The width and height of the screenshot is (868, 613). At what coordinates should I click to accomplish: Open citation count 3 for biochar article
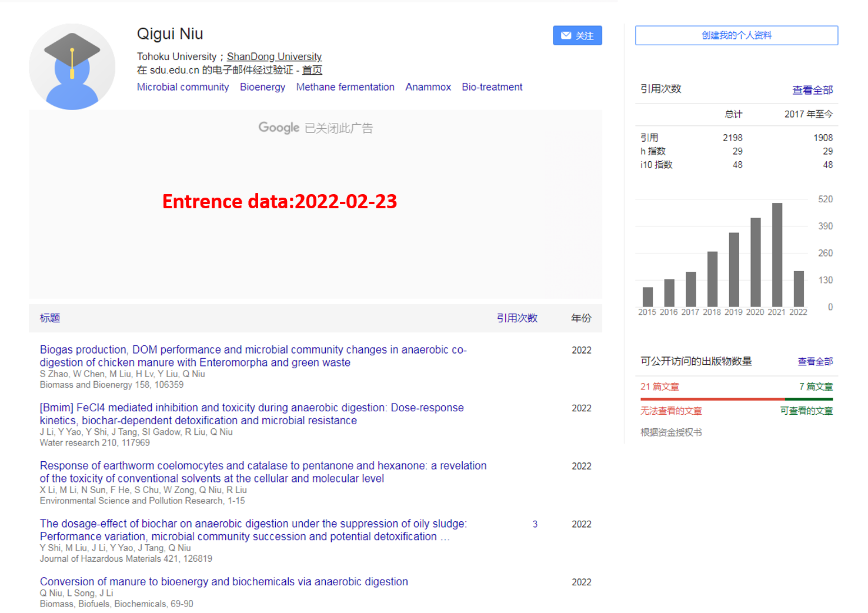[535, 524]
